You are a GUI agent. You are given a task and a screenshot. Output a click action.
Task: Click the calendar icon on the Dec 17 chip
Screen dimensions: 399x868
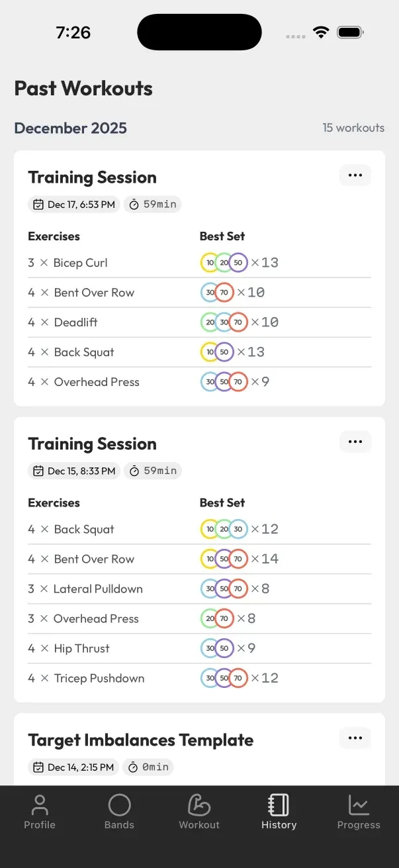pos(38,205)
